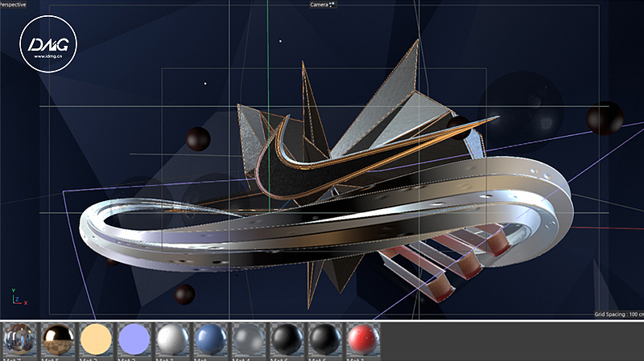Select the glossy blue material sphere
This screenshot has height=361, width=644.
[211, 339]
